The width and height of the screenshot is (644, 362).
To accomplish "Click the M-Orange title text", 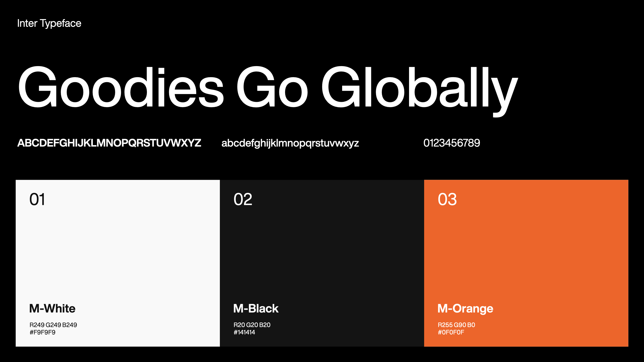I will 465,308.
